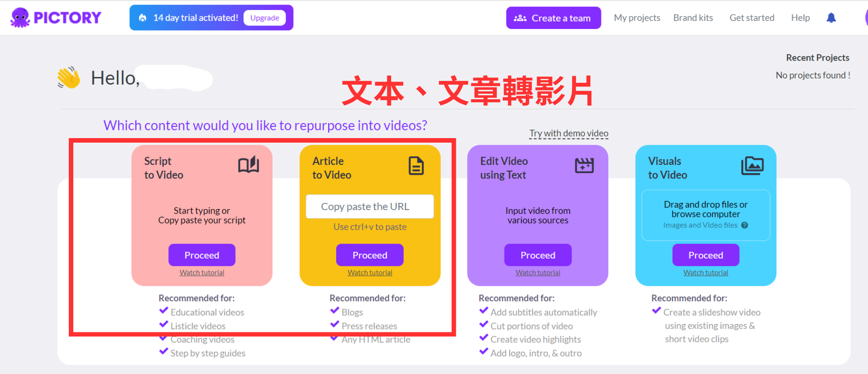This screenshot has width=868, height=374.
Task: Watch tutorial for Article to Video
Action: coord(370,273)
